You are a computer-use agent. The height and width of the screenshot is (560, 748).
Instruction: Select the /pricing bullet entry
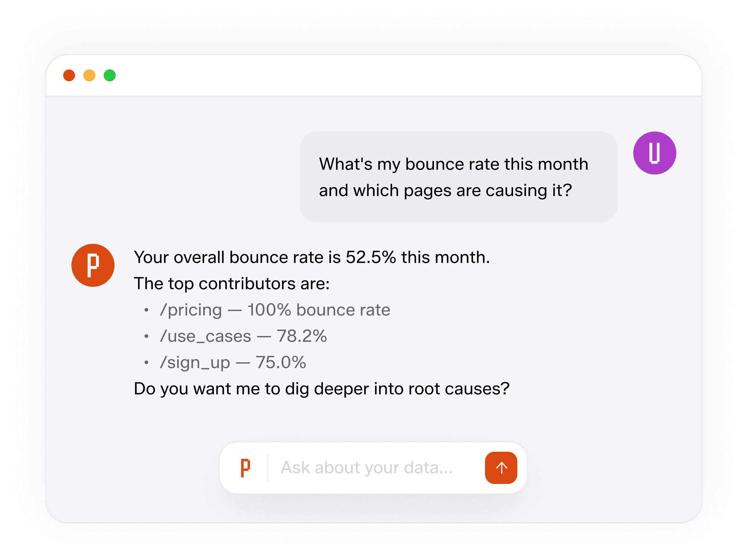[x=275, y=309]
